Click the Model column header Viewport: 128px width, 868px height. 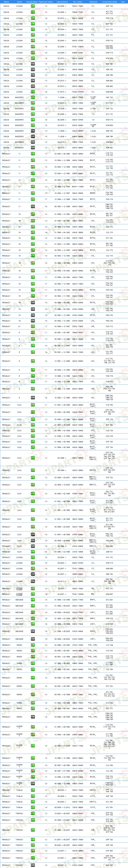(19, 2)
